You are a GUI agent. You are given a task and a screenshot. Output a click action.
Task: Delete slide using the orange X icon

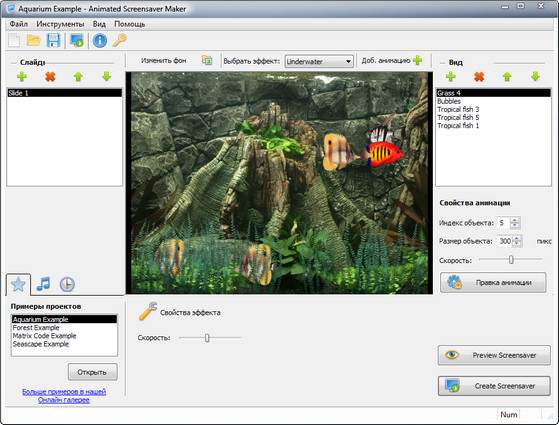pos(50,76)
